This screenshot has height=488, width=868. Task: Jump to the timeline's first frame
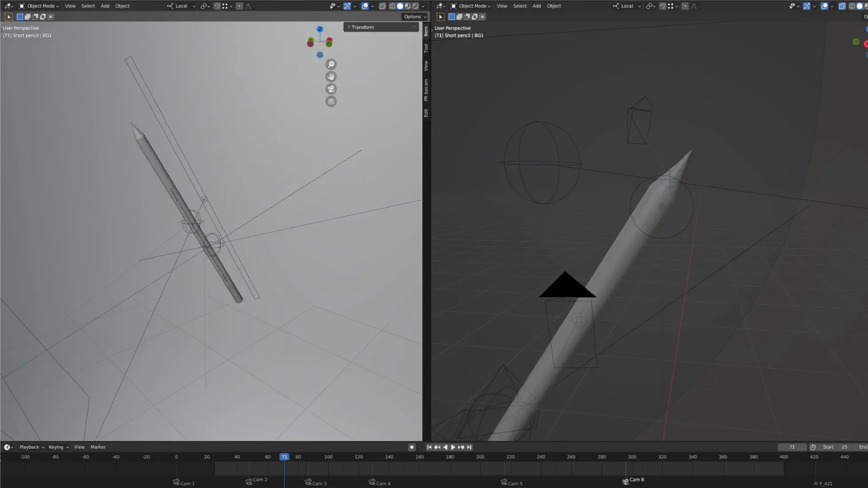pos(429,447)
